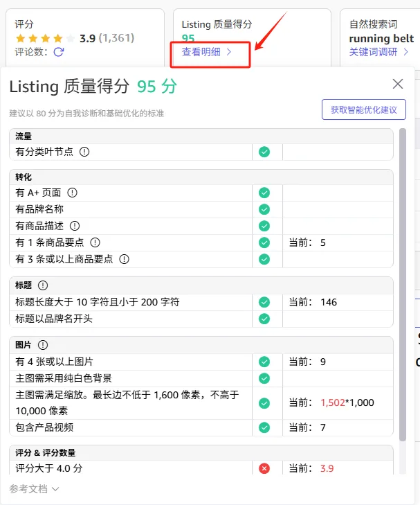The height and width of the screenshot is (505, 420).
Task: Click green check for 标题长度 row
Action: click(x=264, y=302)
